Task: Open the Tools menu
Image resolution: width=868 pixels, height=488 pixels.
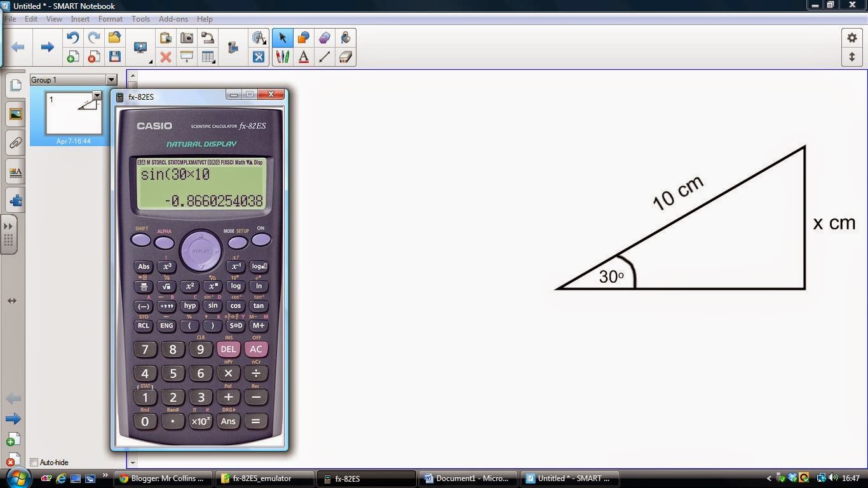Action: [x=140, y=19]
